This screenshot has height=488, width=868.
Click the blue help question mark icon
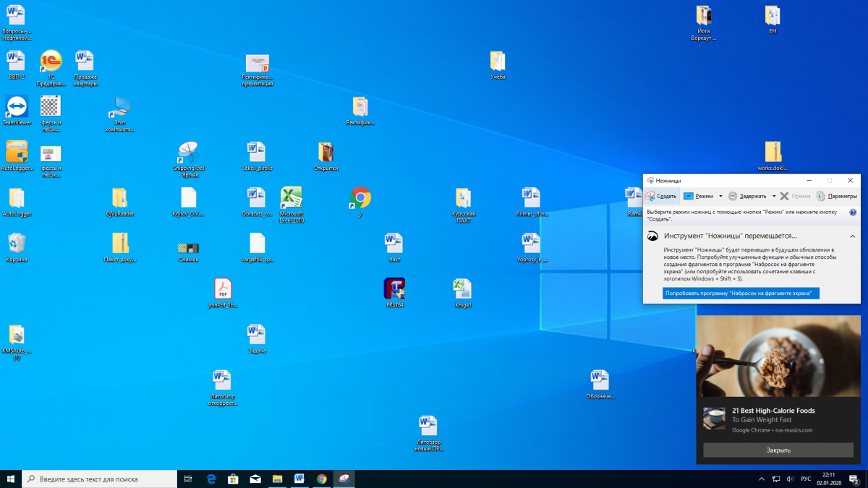pyautogui.click(x=853, y=213)
